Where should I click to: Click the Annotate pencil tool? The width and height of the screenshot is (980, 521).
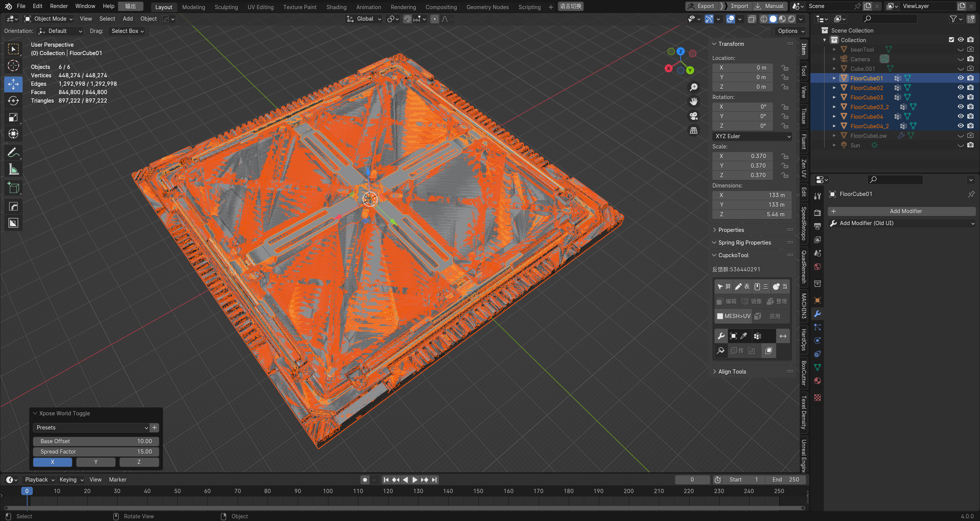tap(13, 152)
